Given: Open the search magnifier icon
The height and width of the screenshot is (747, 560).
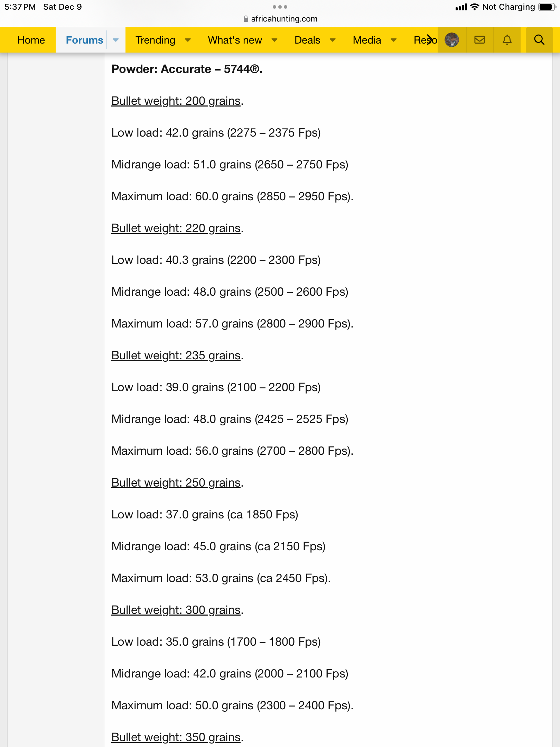Looking at the screenshot, I should tap(539, 40).
